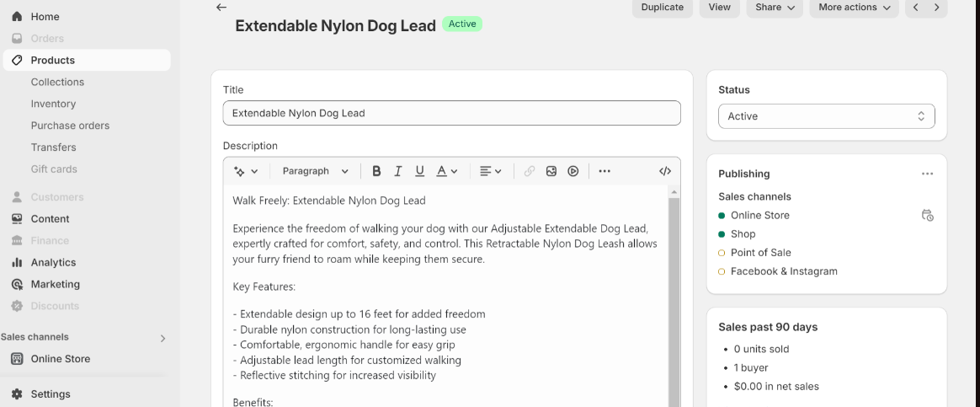Viewport: 980px width, 407px height.
Task: Open the text color picker
Action: click(446, 171)
